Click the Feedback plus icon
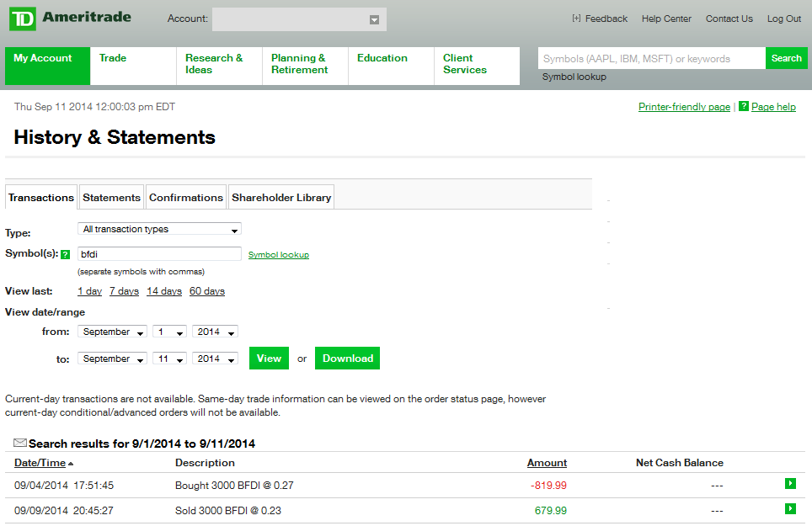This screenshot has width=812, height=526. tap(576, 19)
